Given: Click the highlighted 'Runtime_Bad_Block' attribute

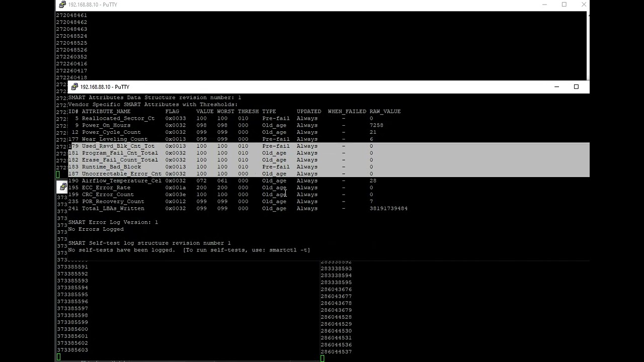Looking at the screenshot, I should (x=111, y=167).
